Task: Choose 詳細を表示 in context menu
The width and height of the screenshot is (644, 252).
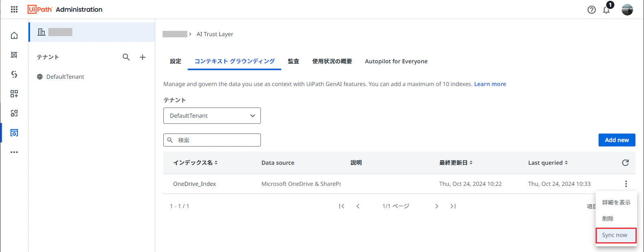Action: pos(616,202)
